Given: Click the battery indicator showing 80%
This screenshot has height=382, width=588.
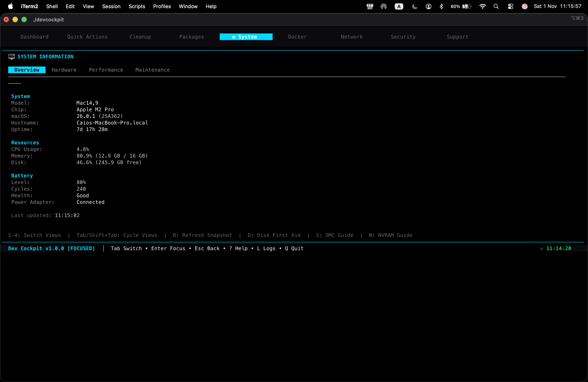Looking at the screenshot, I should (461, 6).
